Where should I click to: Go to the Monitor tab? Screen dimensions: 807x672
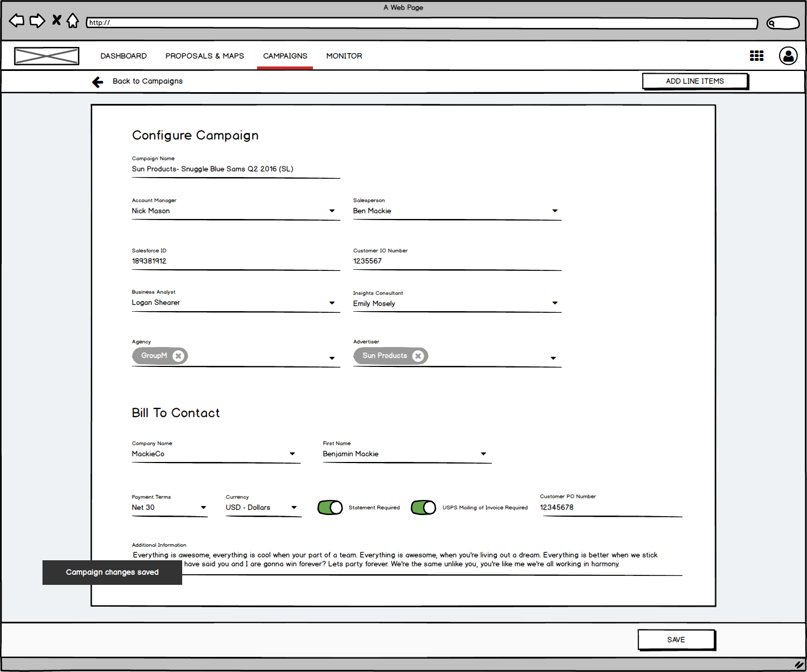(x=344, y=56)
